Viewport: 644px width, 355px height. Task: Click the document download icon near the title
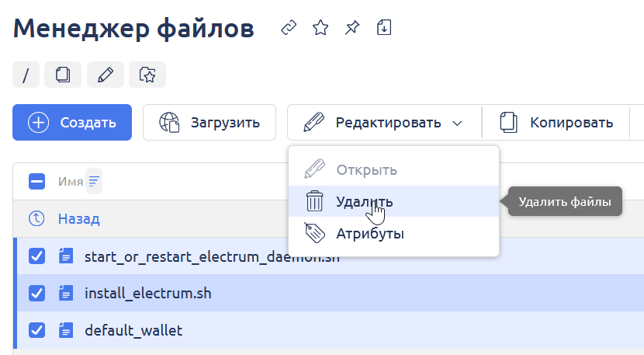(384, 29)
